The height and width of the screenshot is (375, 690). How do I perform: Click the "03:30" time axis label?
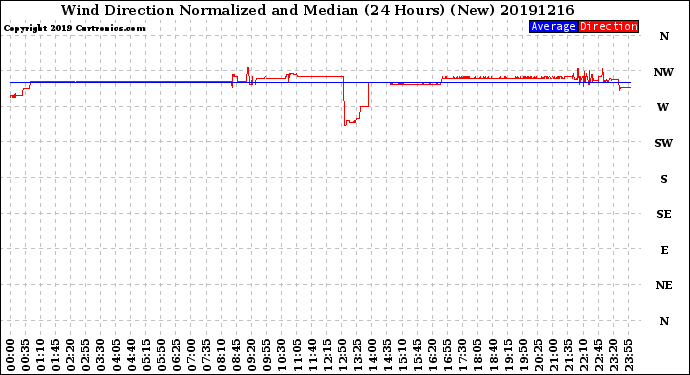click(x=101, y=355)
